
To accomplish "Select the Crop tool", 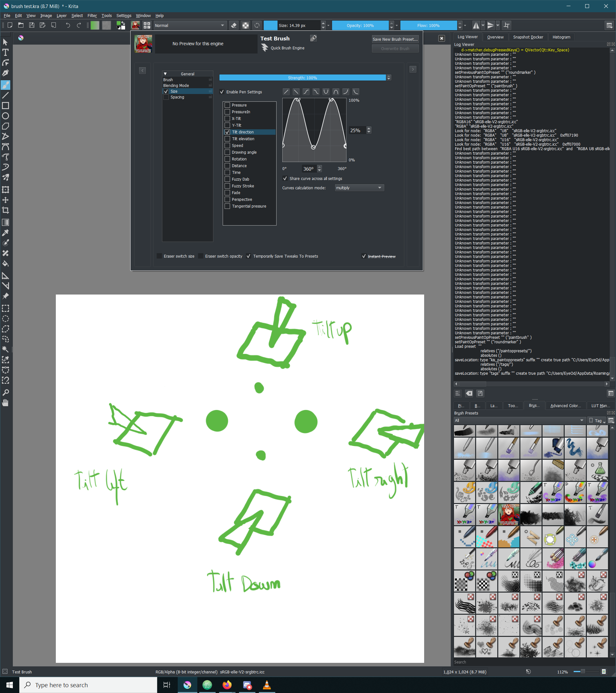I will [5, 210].
